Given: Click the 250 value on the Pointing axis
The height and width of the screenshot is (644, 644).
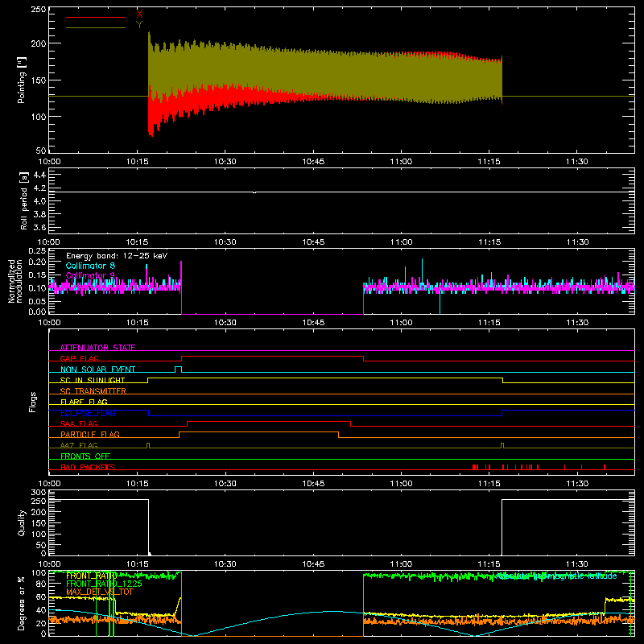Looking at the screenshot, I should point(38,10).
